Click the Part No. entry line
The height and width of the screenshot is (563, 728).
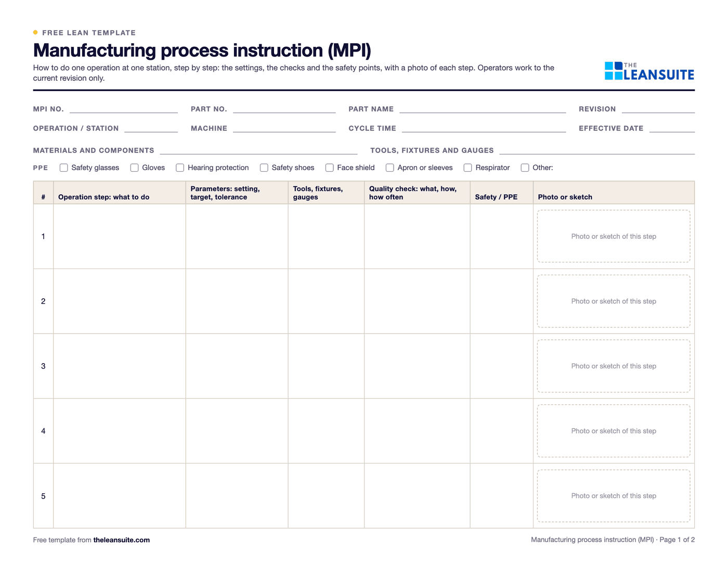coord(284,109)
